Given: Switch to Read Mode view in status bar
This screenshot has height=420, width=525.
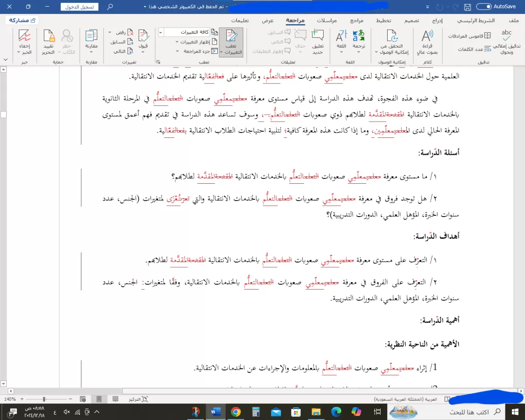Looking at the screenshot, I should pyautogui.click(x=115, y=399).
